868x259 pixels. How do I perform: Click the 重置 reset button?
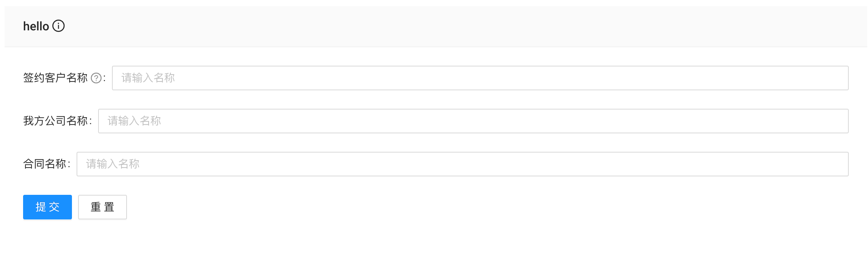click(x=102, y=207)
